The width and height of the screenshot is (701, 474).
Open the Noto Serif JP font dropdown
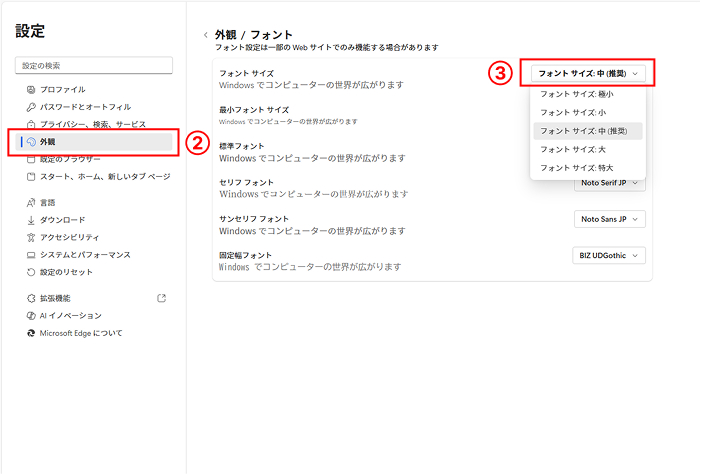coord(610,183)
